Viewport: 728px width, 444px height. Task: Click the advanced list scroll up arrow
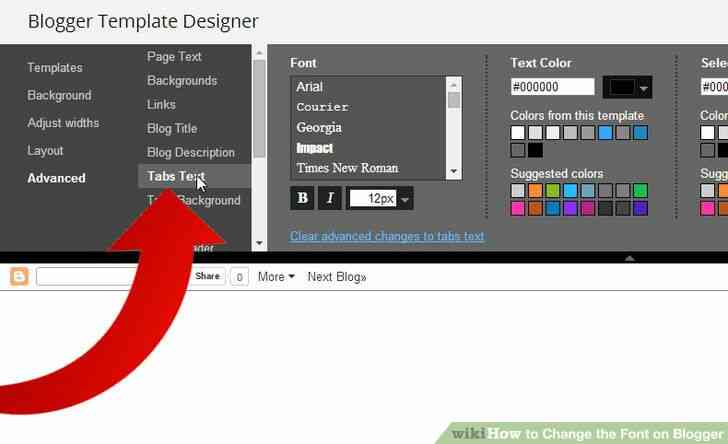[x=259, y=52]
